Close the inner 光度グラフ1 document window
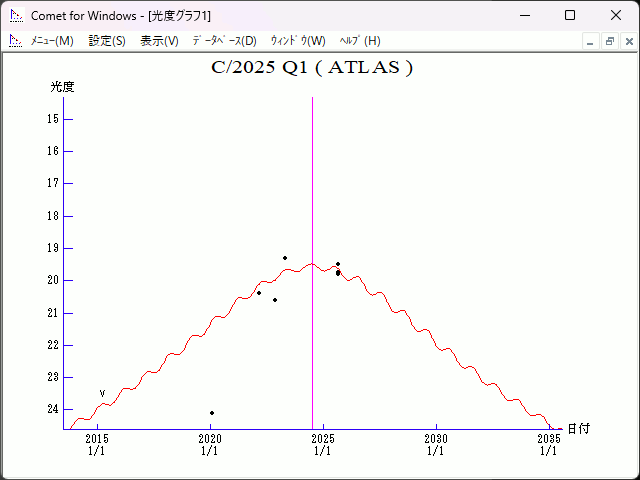This screenshot has width=640, height=480. click(627, 41)
